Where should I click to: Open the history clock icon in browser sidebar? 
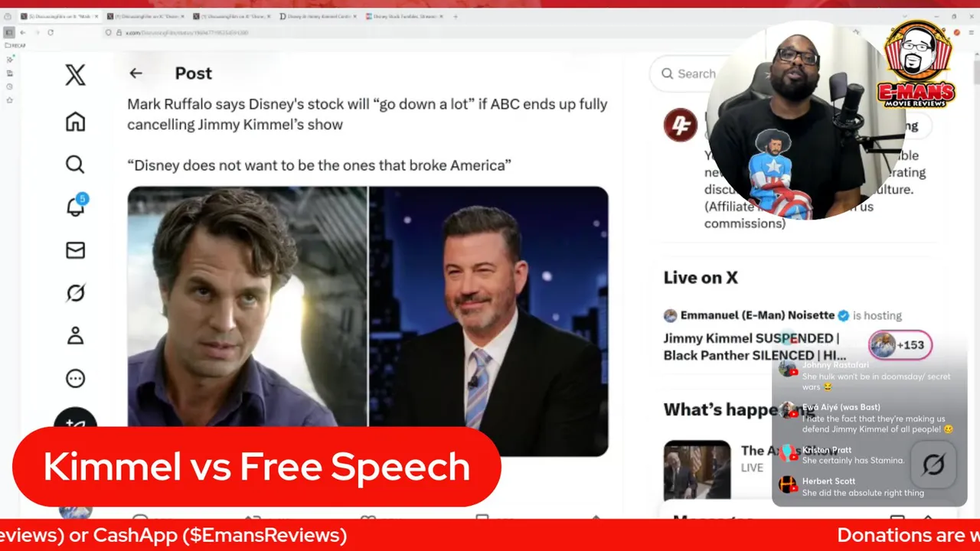9,86
